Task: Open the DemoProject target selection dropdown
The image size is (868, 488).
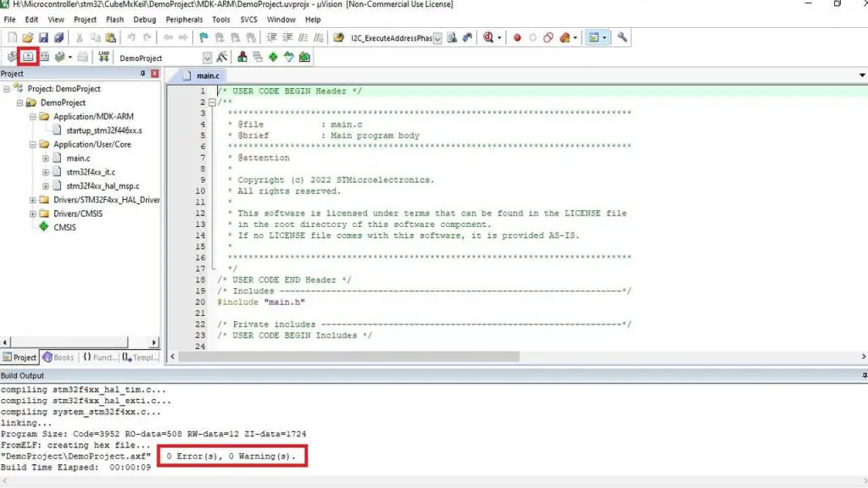Action: click(x=207, y=58)
